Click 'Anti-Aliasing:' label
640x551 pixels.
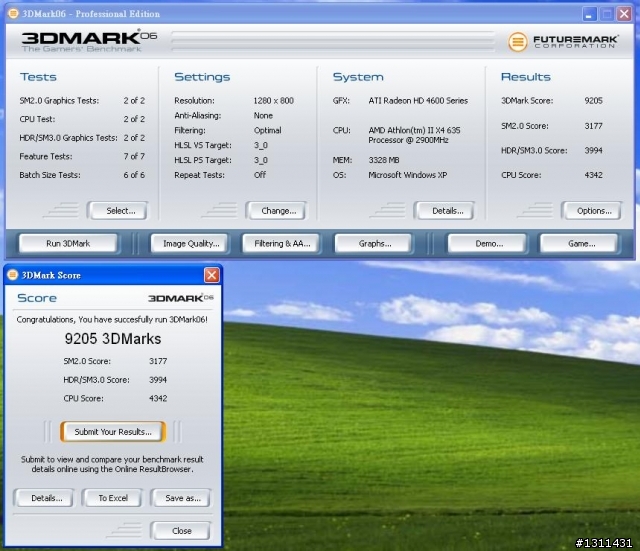(198, 116)
